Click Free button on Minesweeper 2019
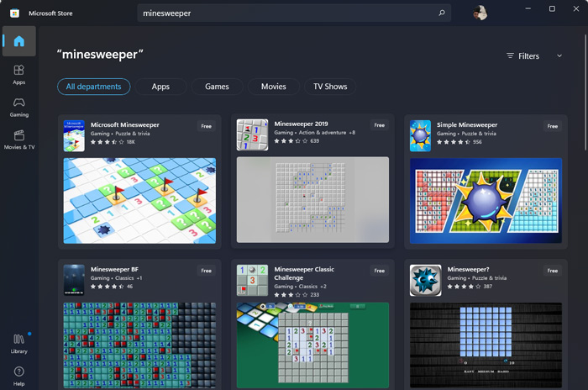Image resolution: width=588 pixels, height=390 pixels. pyautogui.click(x=380, y=125)
